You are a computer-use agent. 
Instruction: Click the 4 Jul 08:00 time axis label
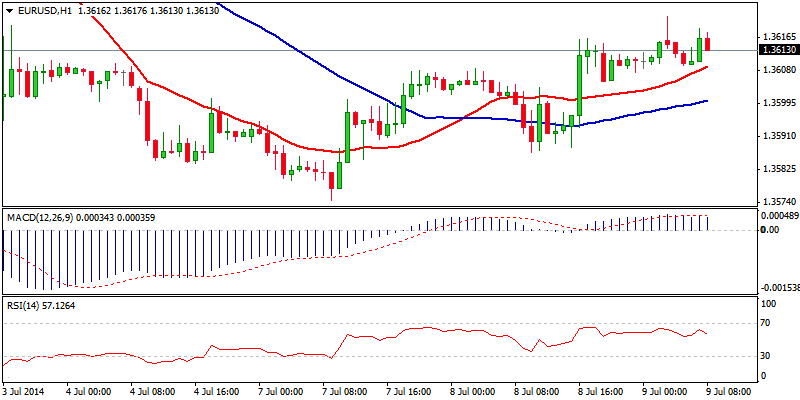[x=152, y=392]
